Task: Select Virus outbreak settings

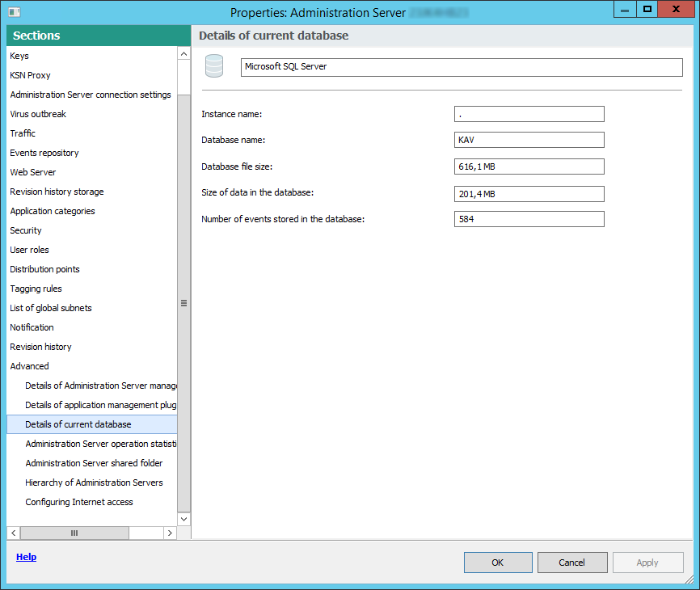Action: [38, 113]
